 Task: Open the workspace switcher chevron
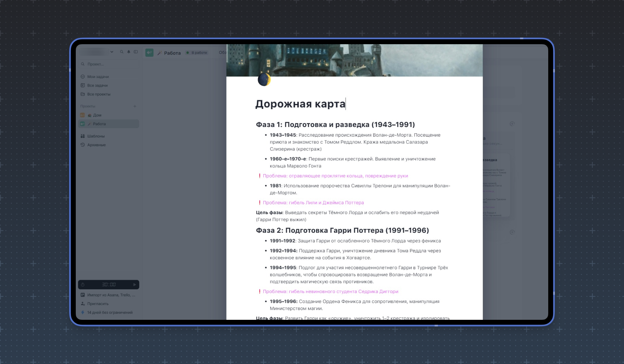[x=112, y=52]
